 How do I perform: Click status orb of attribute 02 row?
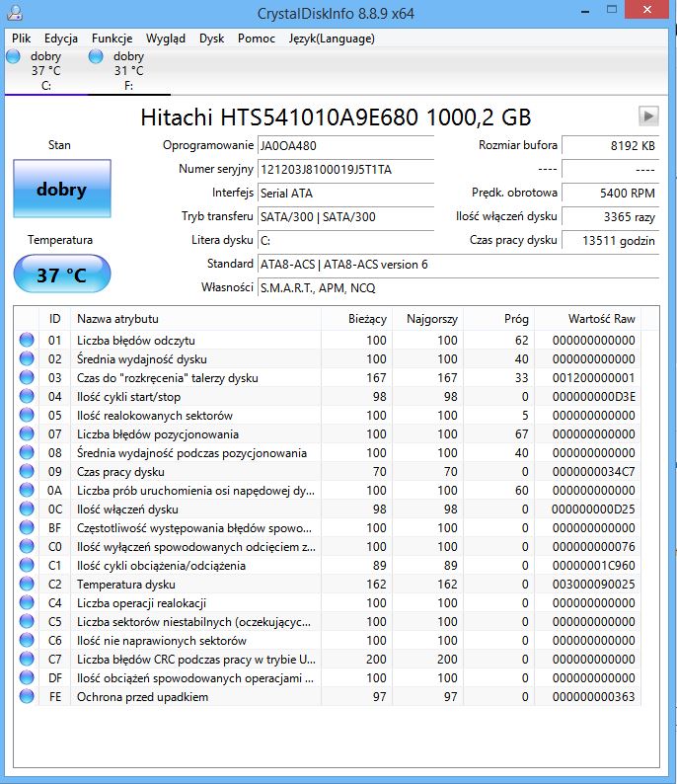(27, 359)
